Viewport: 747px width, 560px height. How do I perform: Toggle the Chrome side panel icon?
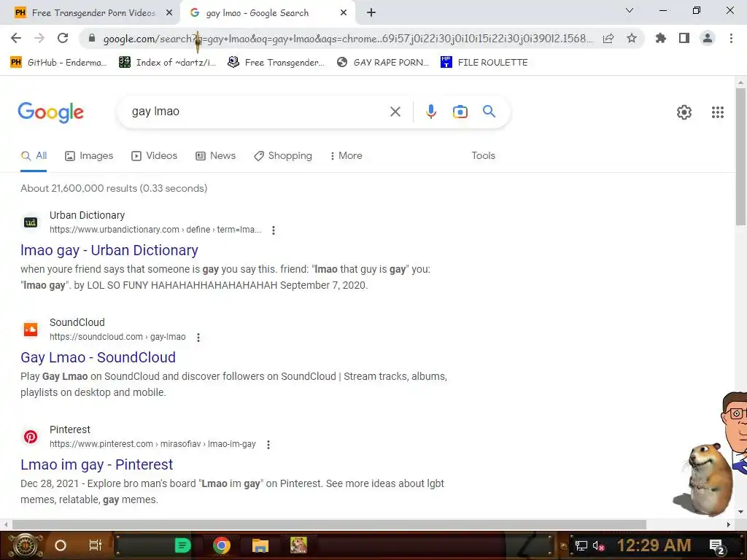pos(684,38)
